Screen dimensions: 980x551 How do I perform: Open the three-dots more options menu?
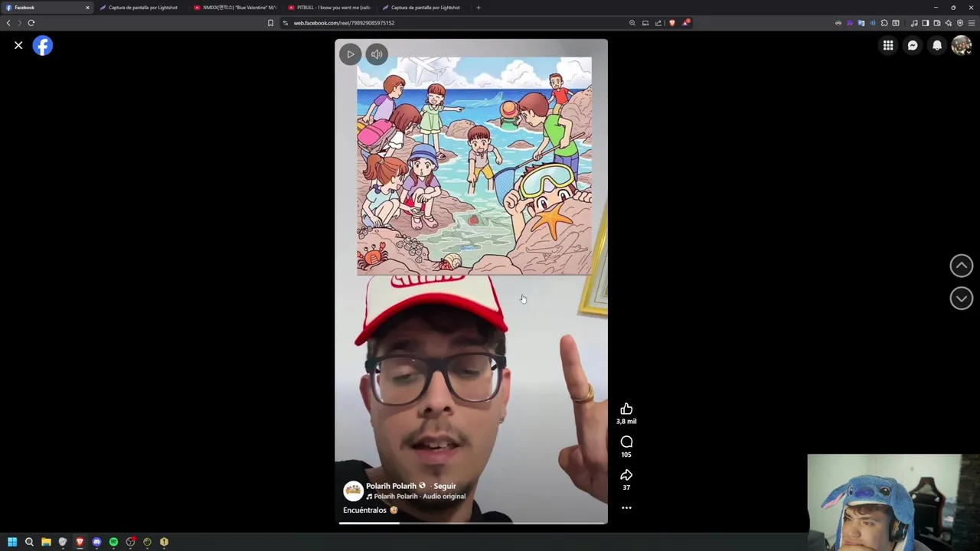pyautogui.click(x=626, y=507)
